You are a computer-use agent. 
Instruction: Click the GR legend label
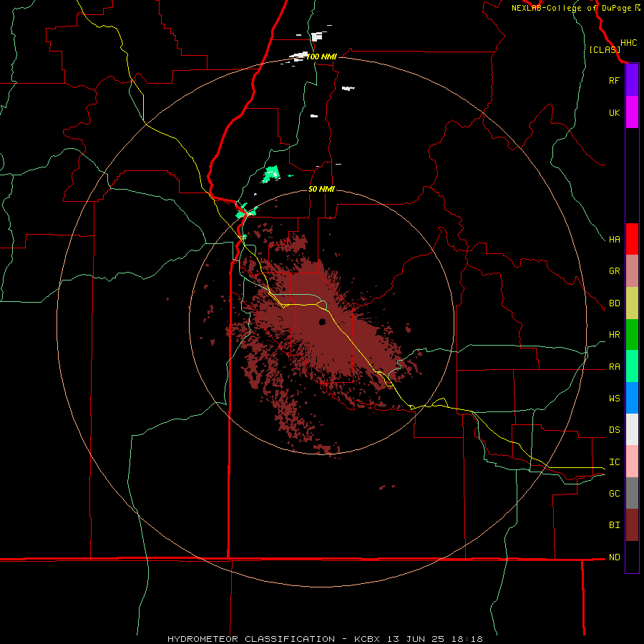[614, 271]
